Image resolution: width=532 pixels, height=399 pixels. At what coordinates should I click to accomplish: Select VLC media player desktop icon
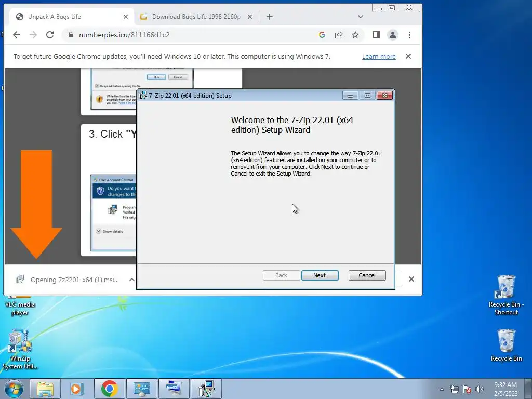pos(20,307)
